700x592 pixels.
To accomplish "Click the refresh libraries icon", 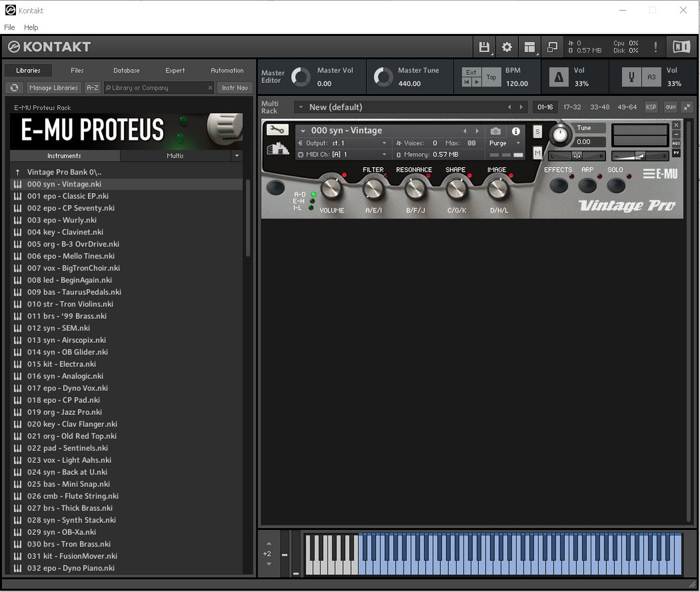I will coord(14,88).
